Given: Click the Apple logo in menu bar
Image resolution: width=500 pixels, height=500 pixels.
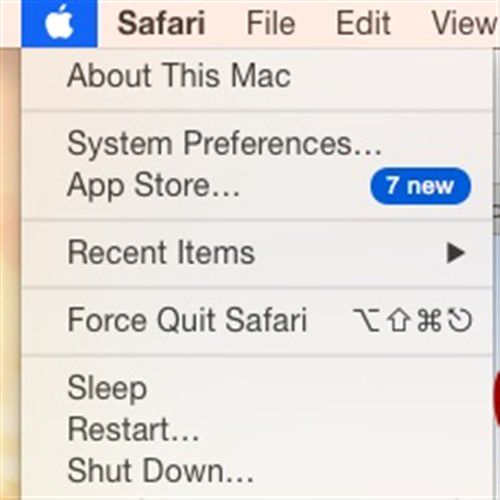Looking at the screenshot, I should [x=59, y=23].
